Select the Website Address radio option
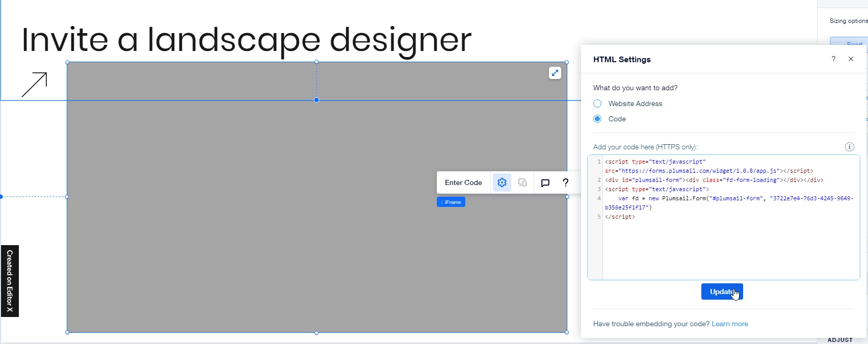 pos(597,103)
